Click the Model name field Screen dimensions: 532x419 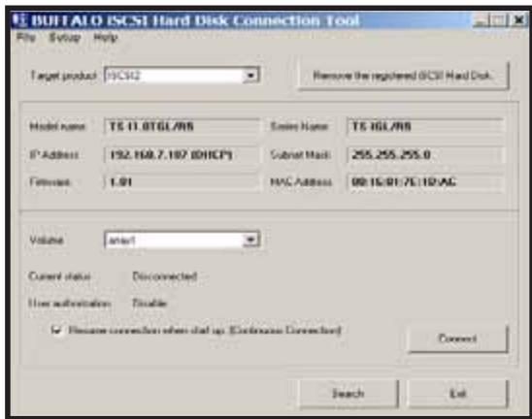coord(182,126)
